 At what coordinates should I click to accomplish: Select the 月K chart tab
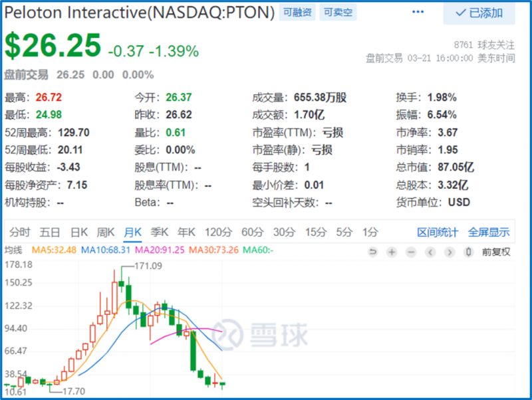coord(132,232)
